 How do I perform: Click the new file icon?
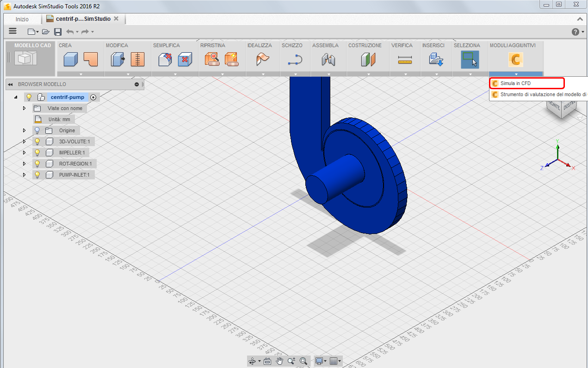click(31, 31)
